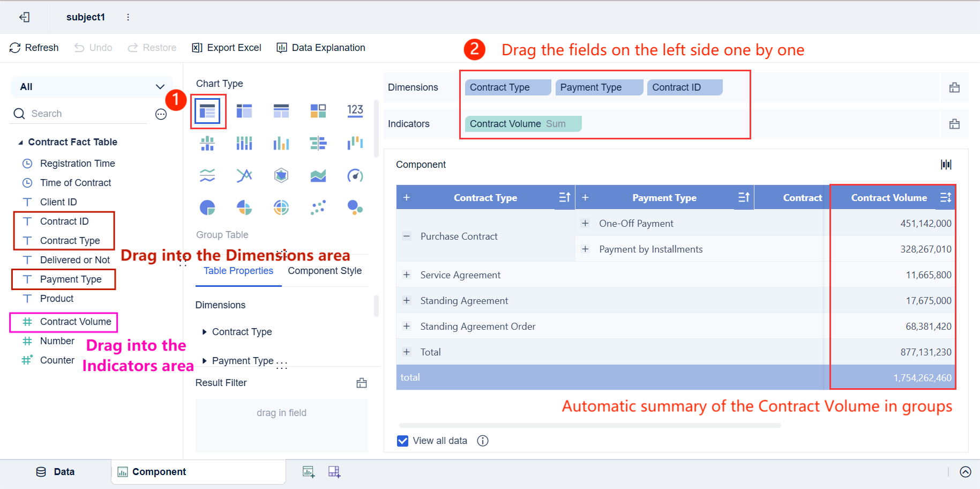980x489 pixels.
Task: Uncheck the View all data checkbox
Action: [403, 440]
